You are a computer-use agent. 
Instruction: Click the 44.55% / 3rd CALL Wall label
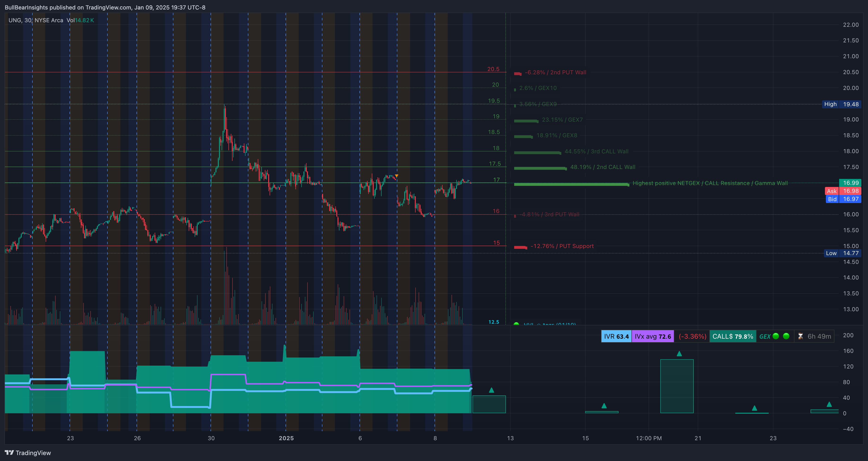click(x=596, y=151)
